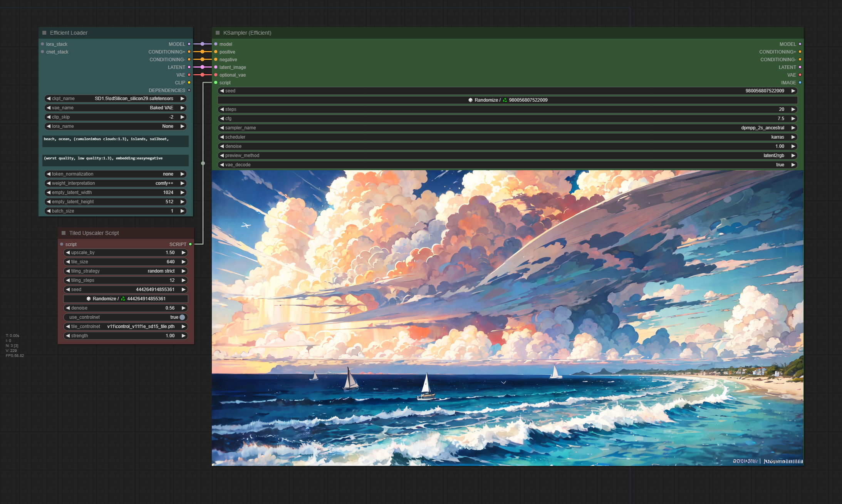This screenshot has height=504, width=842.
Task: Decrease upscale_by with the left arrow
Action: point(68,253)
